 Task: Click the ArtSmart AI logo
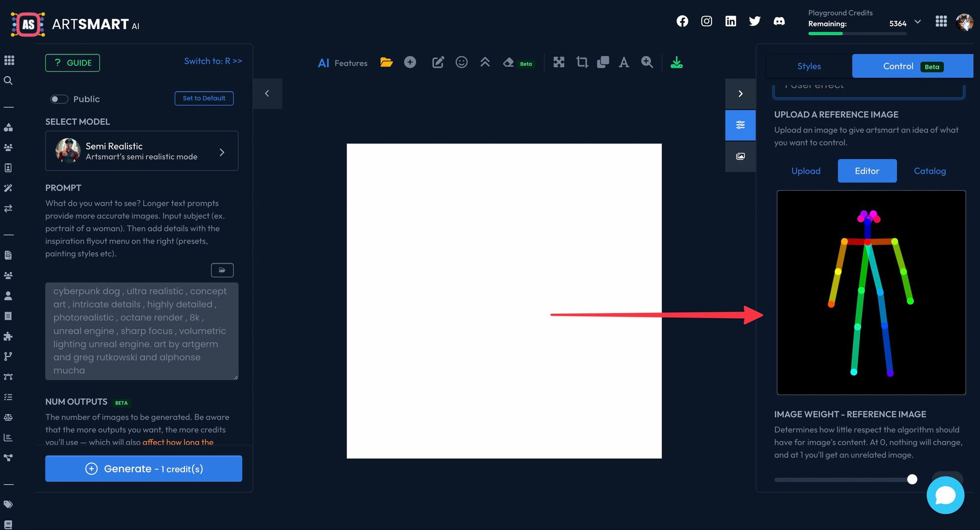(x=75, y=24)
